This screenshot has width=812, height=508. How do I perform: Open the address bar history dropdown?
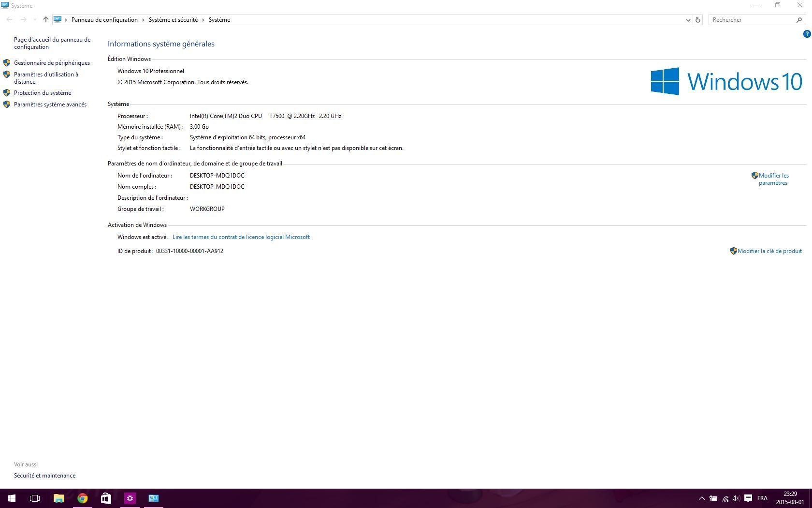(688, 20)
